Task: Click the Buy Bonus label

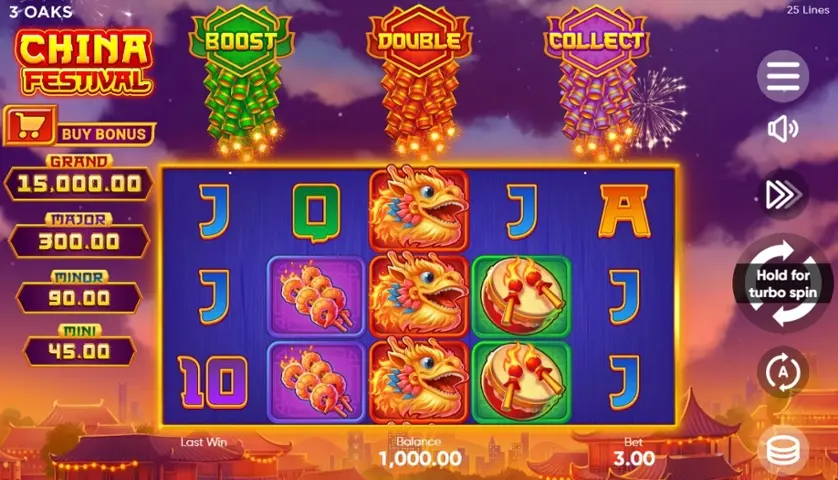Action: [104, 134]
